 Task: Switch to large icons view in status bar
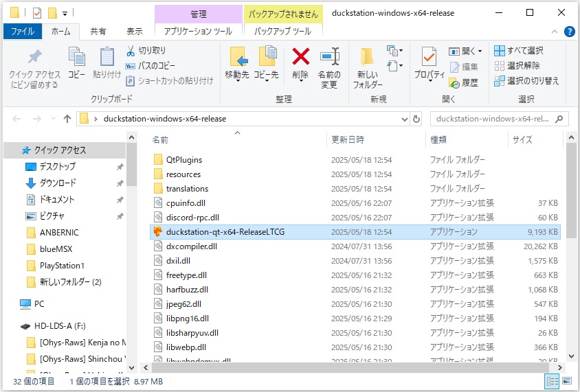(567, 380)
